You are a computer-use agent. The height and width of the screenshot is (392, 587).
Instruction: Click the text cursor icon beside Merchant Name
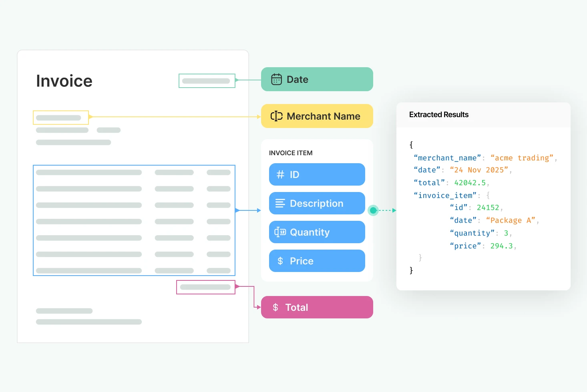coord(276,116)
